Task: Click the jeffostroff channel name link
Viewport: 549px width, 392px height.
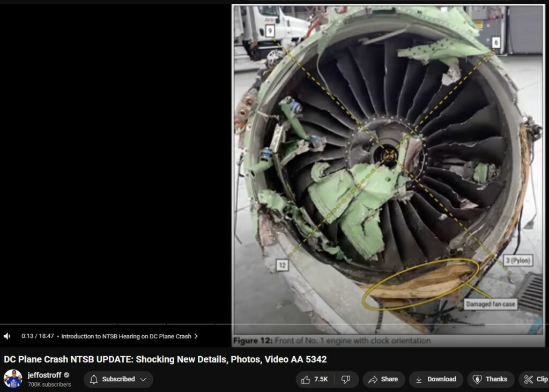Action: 44,375
